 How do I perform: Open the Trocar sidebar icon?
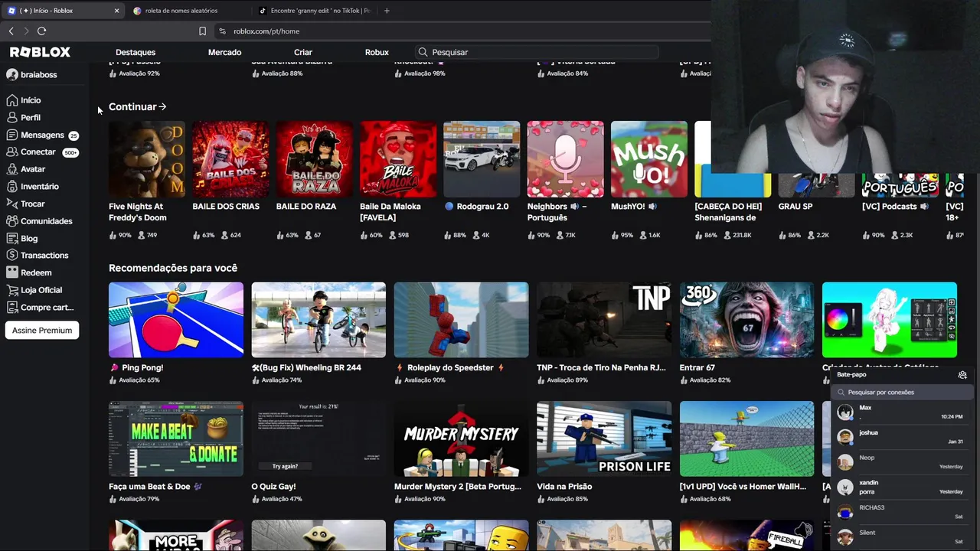click(11, 204)
